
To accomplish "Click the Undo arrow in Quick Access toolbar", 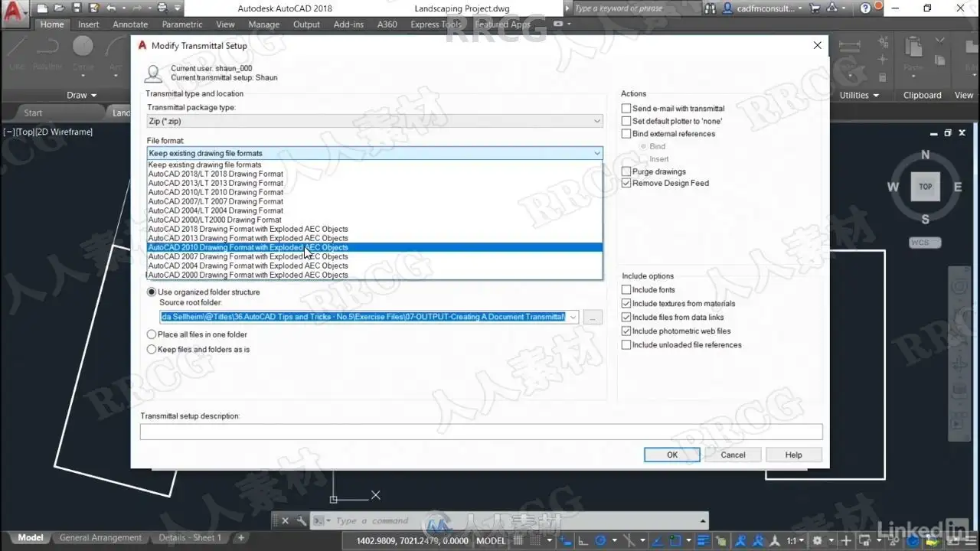I will [x=111, y=8].
